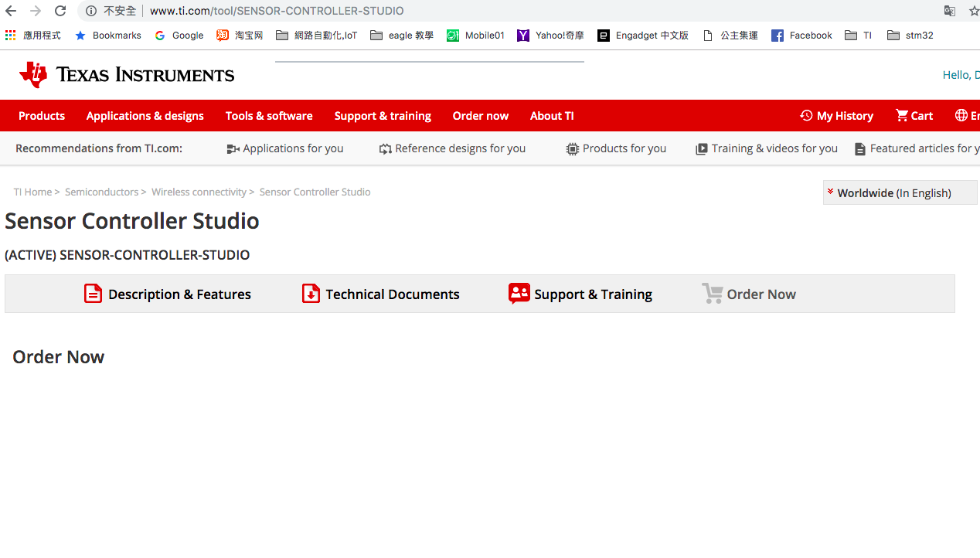
Task: Open the Taobao bookmark
Action: 240,36
